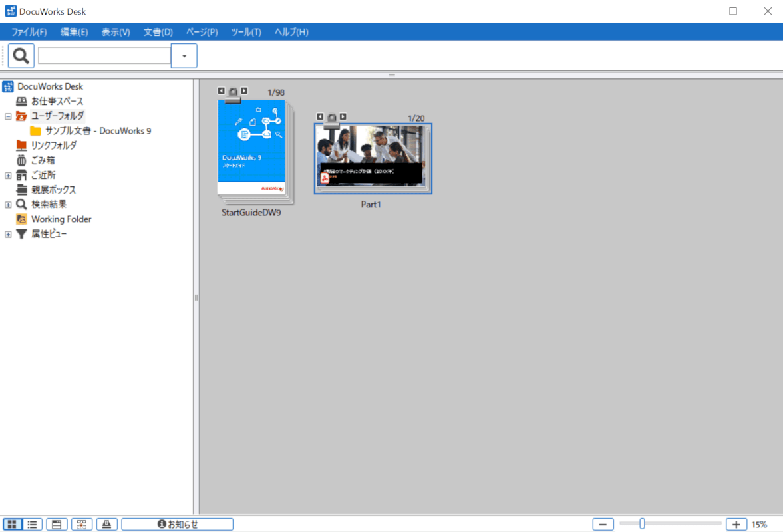This screenshot has width=783, height=532.
Task: Click the scanner/tray icon in the status bar
Action: point(106,524)
